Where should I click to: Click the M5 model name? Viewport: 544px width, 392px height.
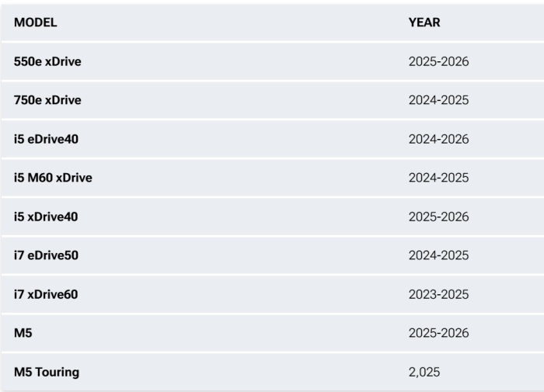tap(23, 333)
